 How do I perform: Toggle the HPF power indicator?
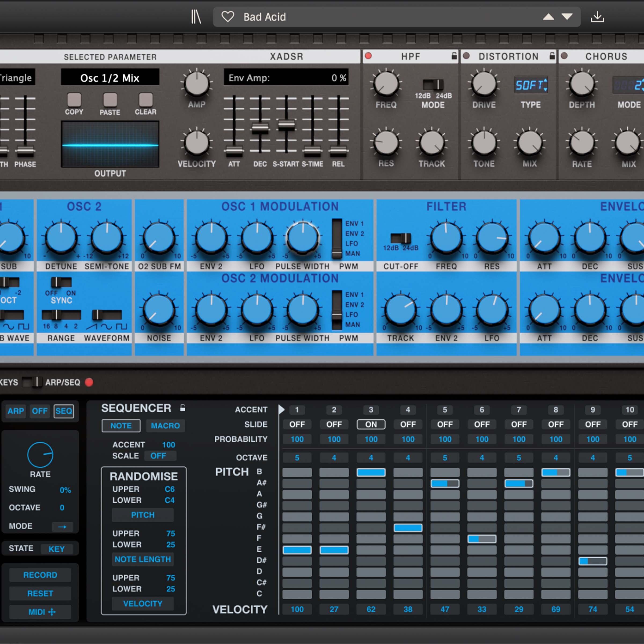[368, 56]
